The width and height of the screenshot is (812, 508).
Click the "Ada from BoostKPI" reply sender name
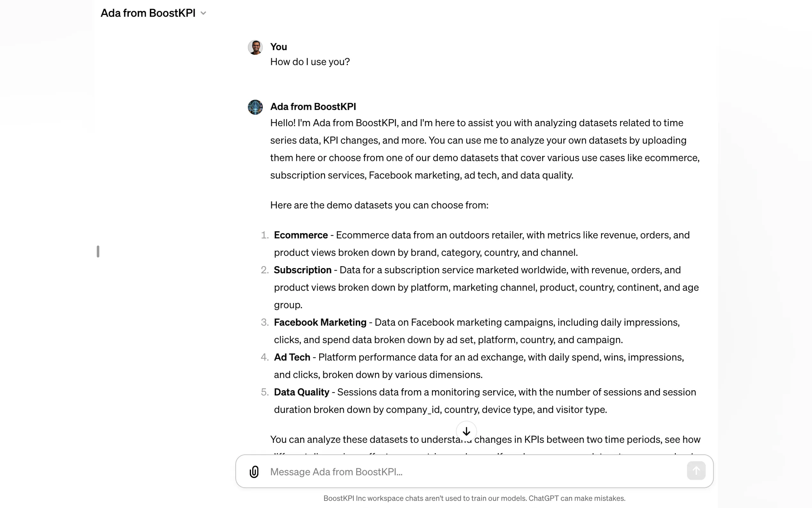coord(313,107)
